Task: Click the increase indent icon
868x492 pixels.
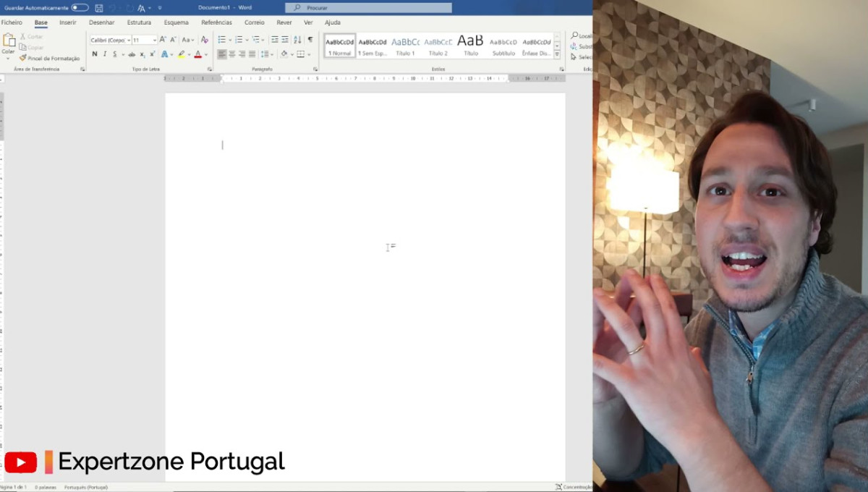Action: (284, 40)
